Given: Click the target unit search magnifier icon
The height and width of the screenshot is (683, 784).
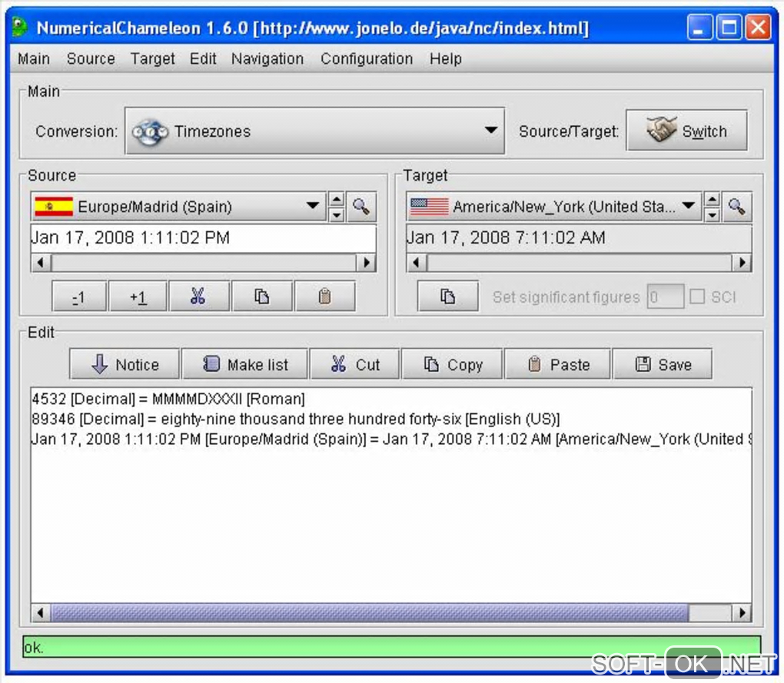Looking at the screenshot, I should (x=736, y=207).
